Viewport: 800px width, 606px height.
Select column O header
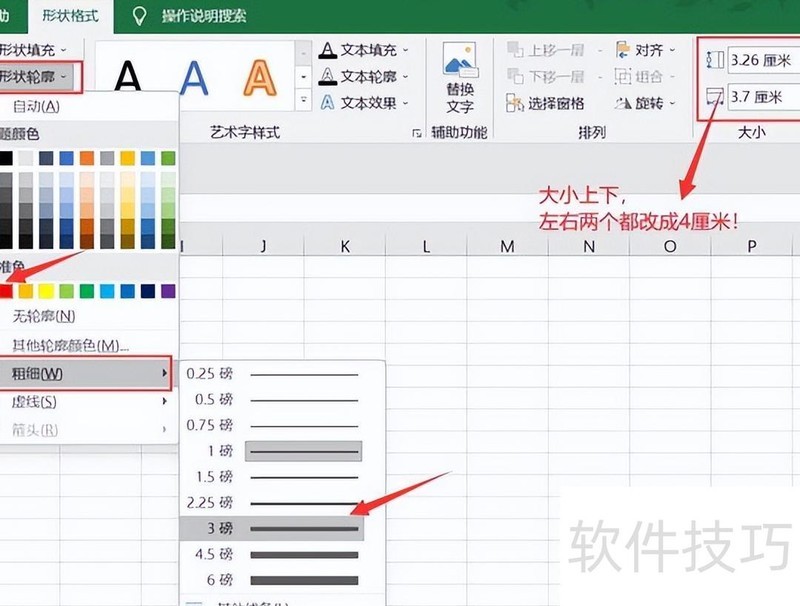(x=670, y=246)
